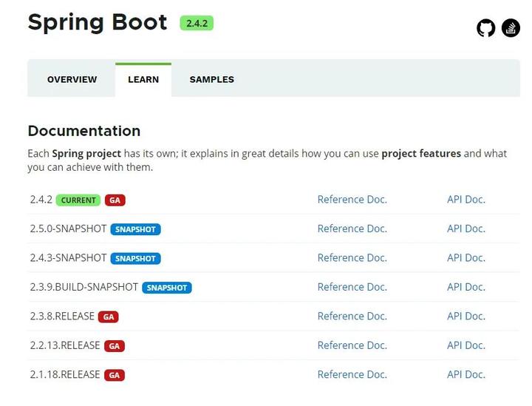Open Reference Doc. for 2.5.0-SNAPSHOT

click(352, 229)
